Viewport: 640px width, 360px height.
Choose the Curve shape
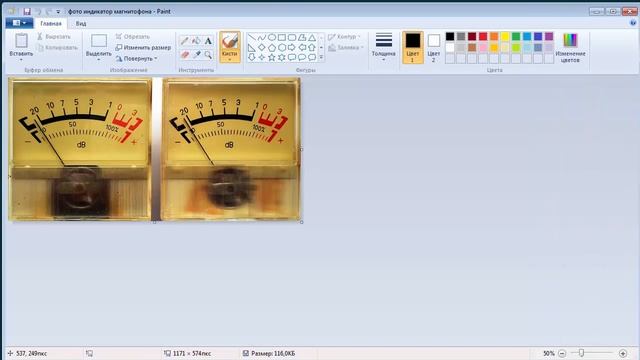point(262,38)
